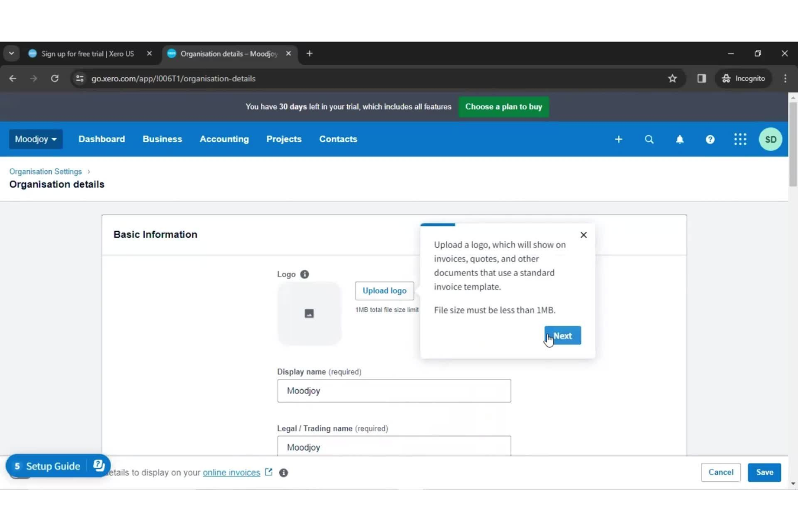Image resolution: width=798 pixels, height=532 pixels.
Task: Open the search magnifier icon
Action: [649, 140]
